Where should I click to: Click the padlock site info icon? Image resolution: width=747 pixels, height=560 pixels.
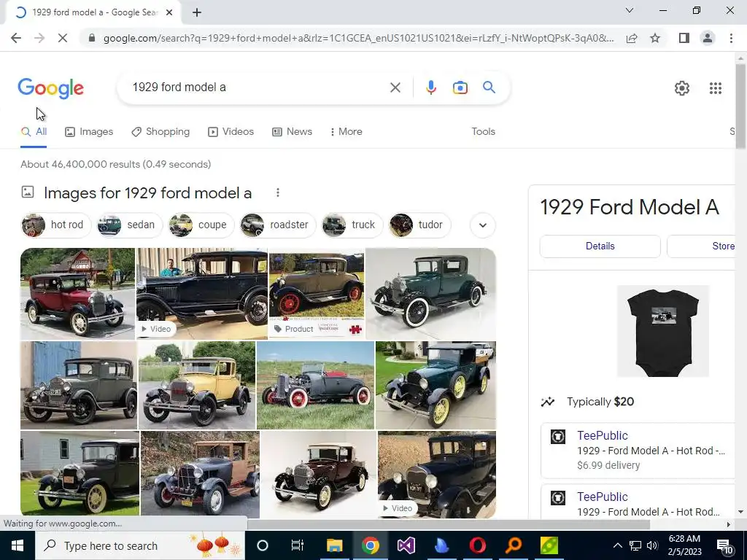click(x=92, y=38)
